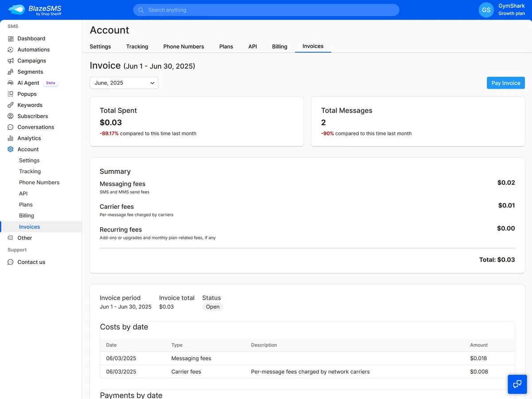Click the Open status badge
The height and width of the screenshot is (399, 532).
212,306
